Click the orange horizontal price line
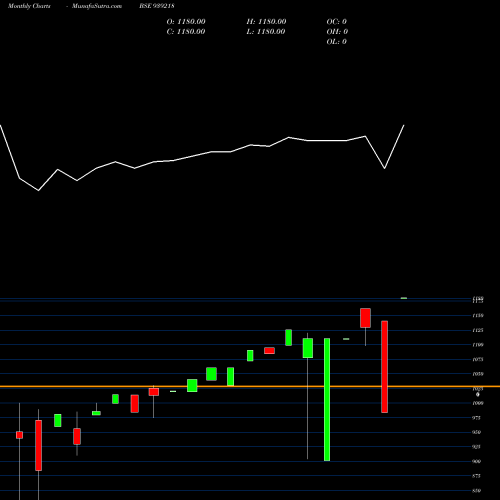The image size is (500, 500). (x=250, y=386)
